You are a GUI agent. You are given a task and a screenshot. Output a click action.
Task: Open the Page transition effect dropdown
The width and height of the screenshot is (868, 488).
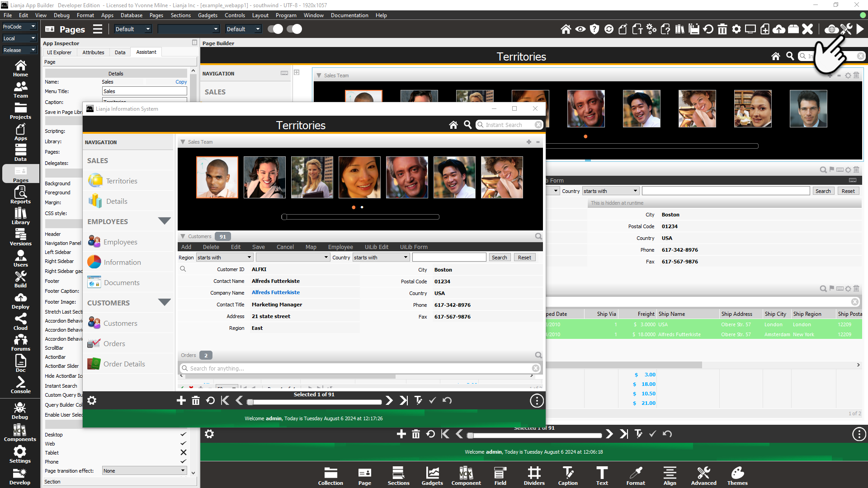tap(144, 471)
